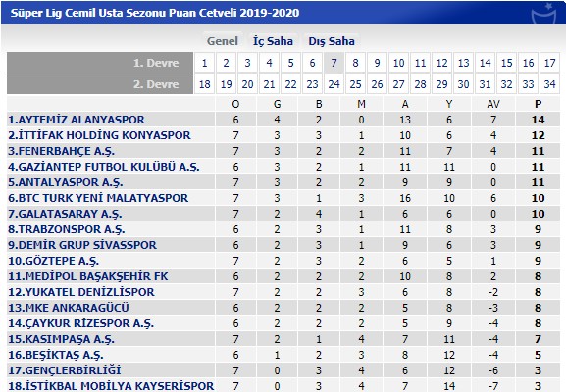Click the Trabzonspor A.Ş. link
The width and height of the screenshot is (566, 392).
(67, 229)
